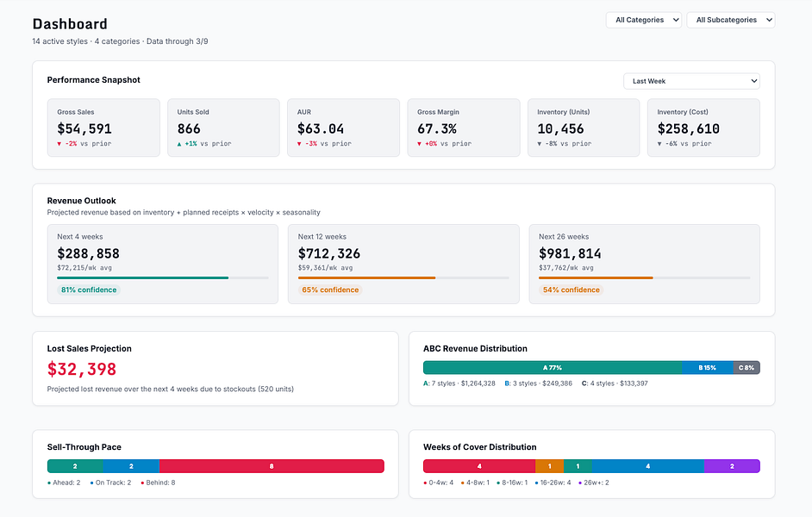Click the A 77% segment in ABC bar
Image resolution: width=812 pixels, height=517 pixels.
point(552,367)
